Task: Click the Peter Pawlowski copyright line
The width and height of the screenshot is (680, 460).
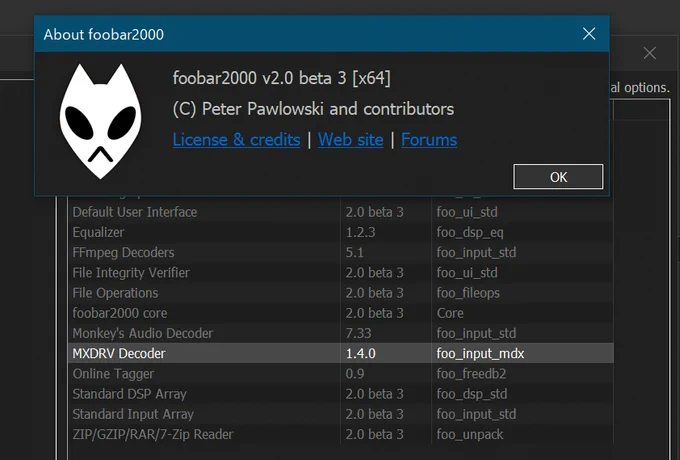Action: click(x=313, y=109)
